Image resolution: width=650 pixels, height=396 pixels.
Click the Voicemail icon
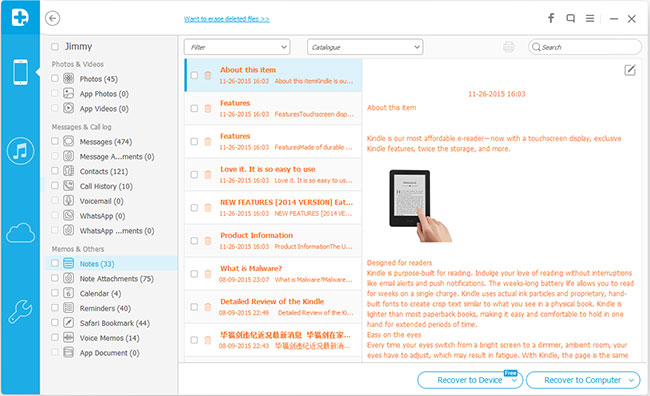pos(68,201)
